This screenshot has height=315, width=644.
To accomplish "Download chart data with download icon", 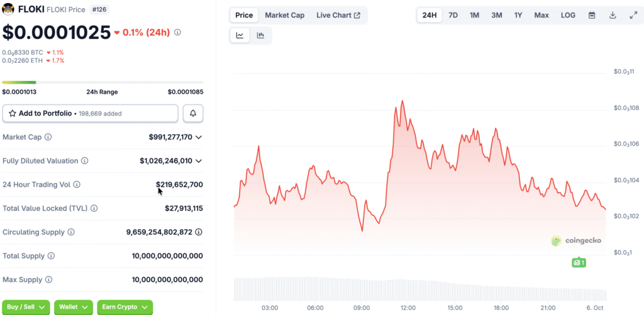I will pyautogui.click(x=613, y=15).
